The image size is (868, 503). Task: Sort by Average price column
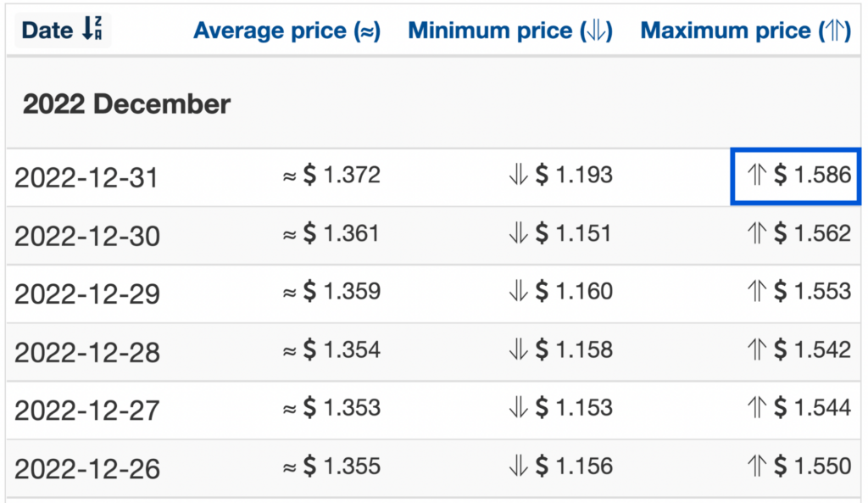coord(287,31)
